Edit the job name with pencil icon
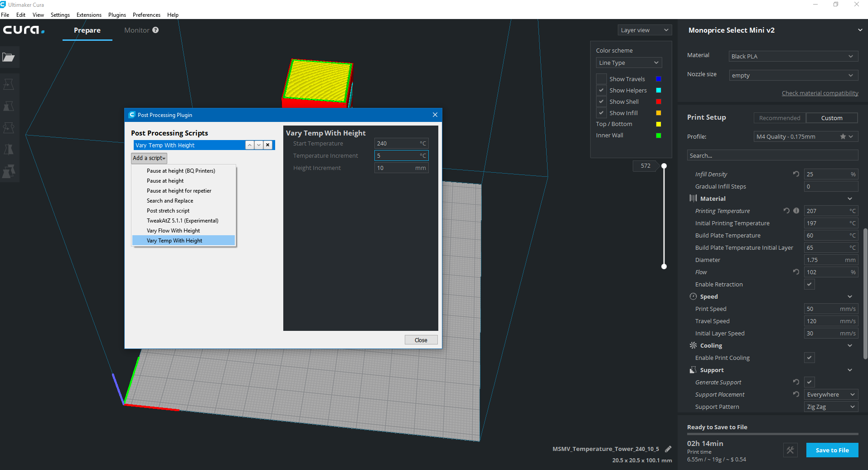 (668, 449)
